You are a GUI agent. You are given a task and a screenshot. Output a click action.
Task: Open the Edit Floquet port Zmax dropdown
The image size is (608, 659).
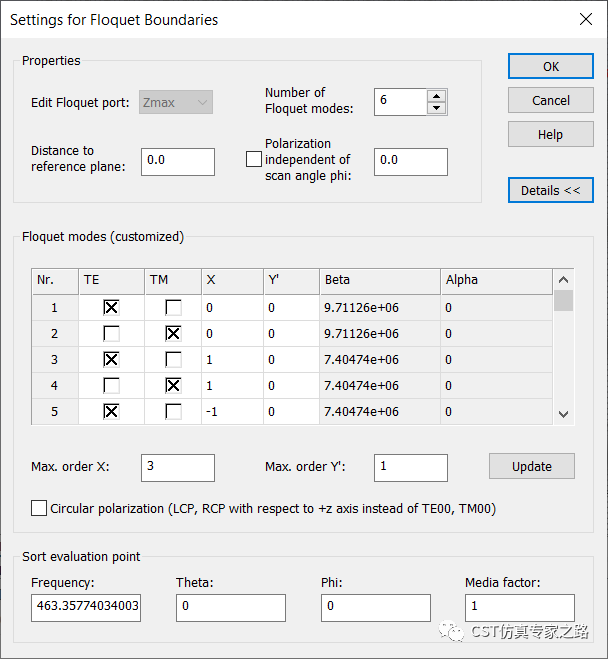[176, 102]
